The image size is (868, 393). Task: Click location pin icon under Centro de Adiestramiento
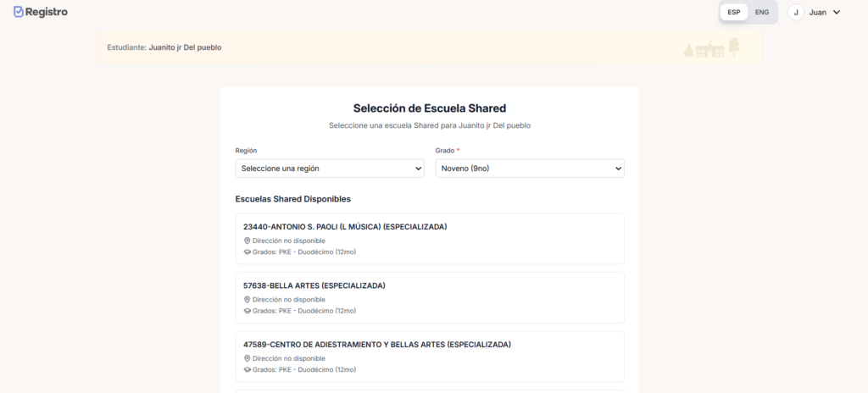click(248, 358)
